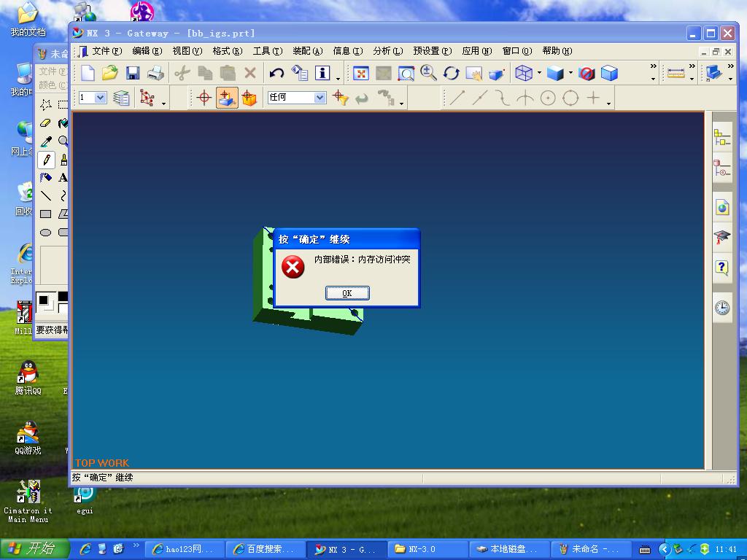Expand toolbar options arrow after WCS icon
747x560 pixels.
pos(163,104)
